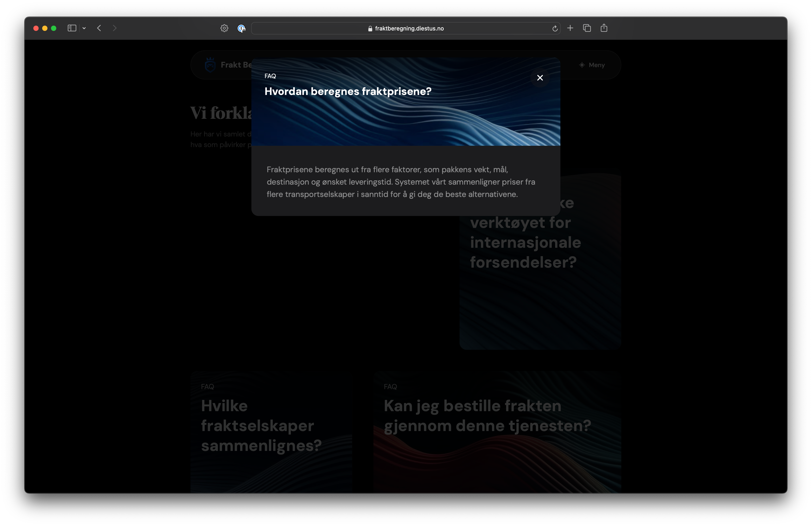The image size is (812, 526).
Task: Open the Share menu
Action: tap(604, 28)
